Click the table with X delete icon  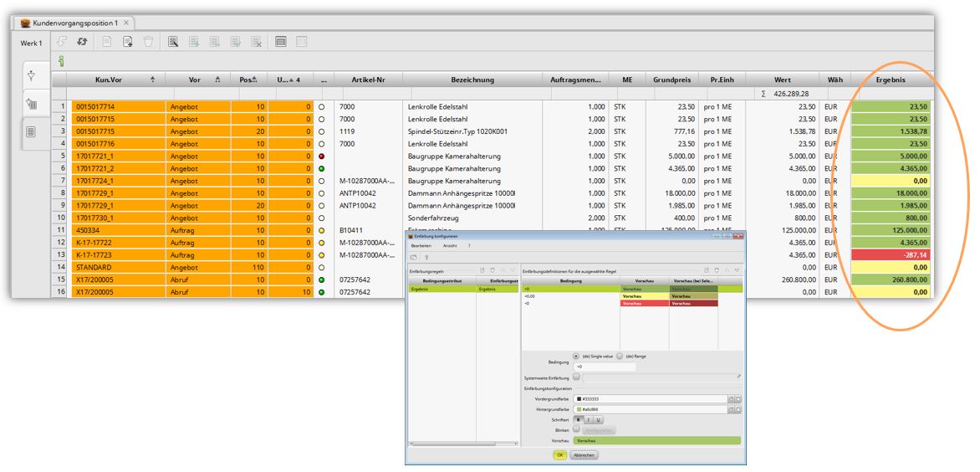[256, 42]
